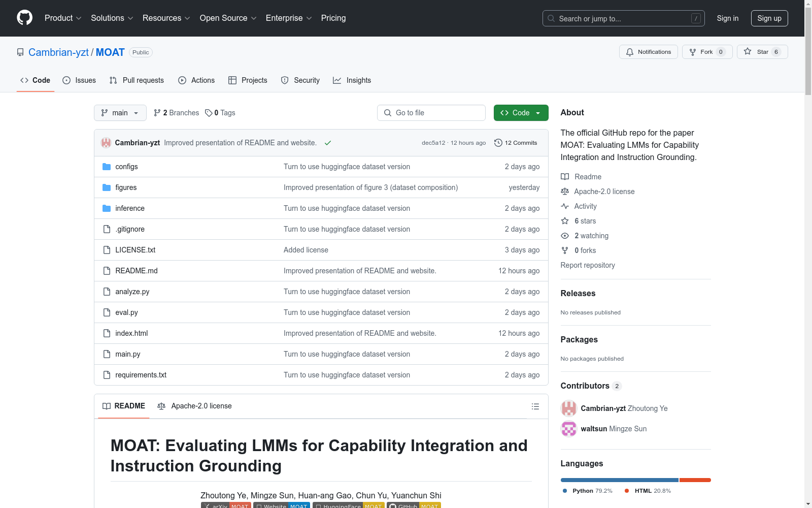Click the GitHub Octocat logo
This screenshot has width=812, height=508.
tap(24, 18)
